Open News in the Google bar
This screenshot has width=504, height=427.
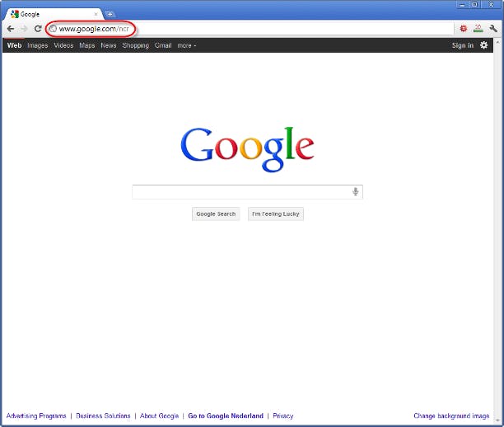(109, 45)
